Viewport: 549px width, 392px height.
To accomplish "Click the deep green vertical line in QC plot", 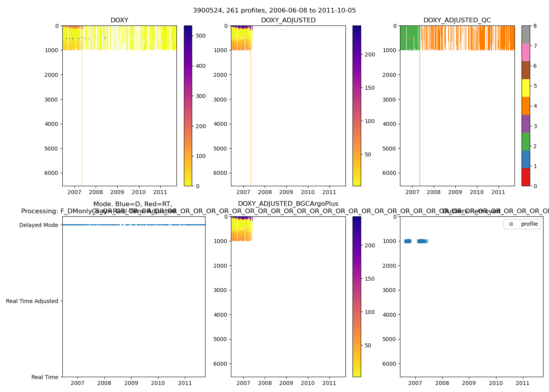I will (x=420, y=118).
